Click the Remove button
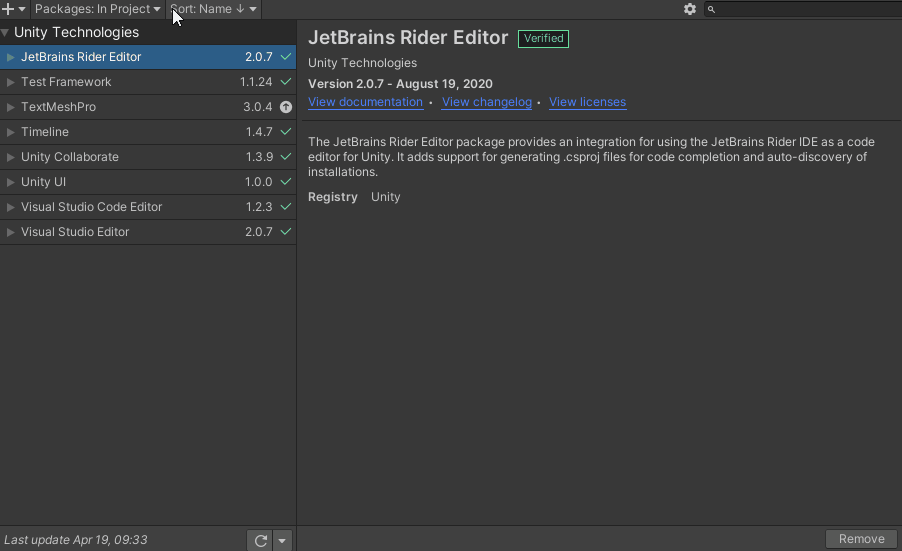The image size is (902, 551). pyautogui.click(x=860, y=539)
